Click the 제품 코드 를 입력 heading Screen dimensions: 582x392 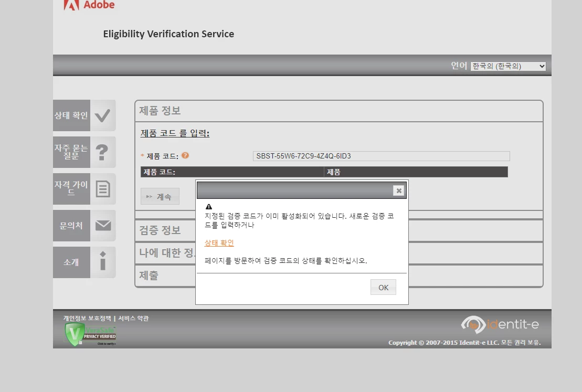(175, 133)
